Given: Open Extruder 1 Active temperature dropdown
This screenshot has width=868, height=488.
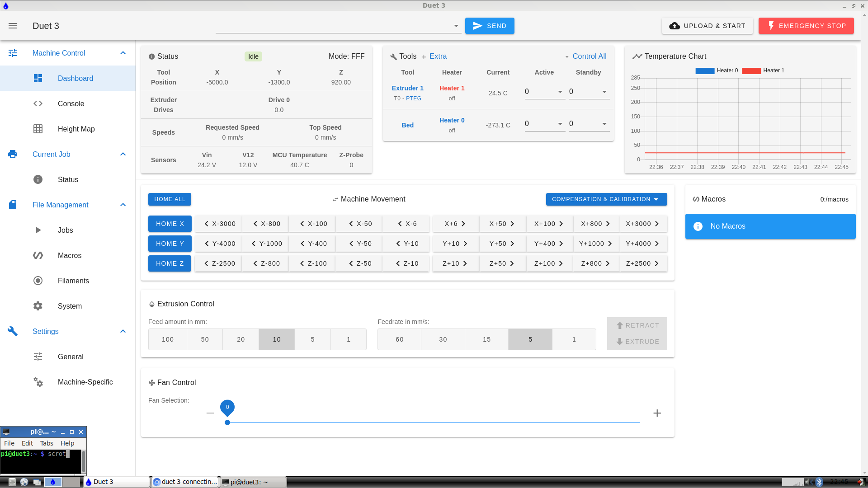Looking at the screenshot, I should pos(560,92).
